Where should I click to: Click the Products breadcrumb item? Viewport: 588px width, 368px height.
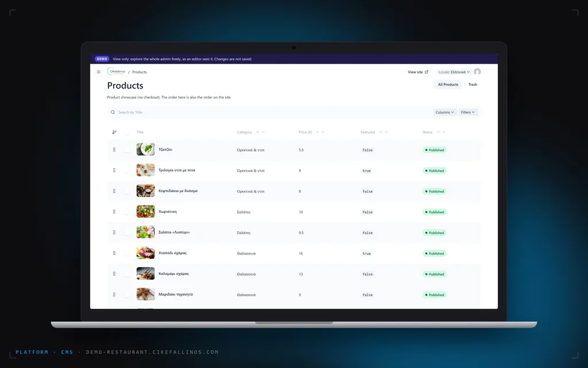click(x=140, y=72)
